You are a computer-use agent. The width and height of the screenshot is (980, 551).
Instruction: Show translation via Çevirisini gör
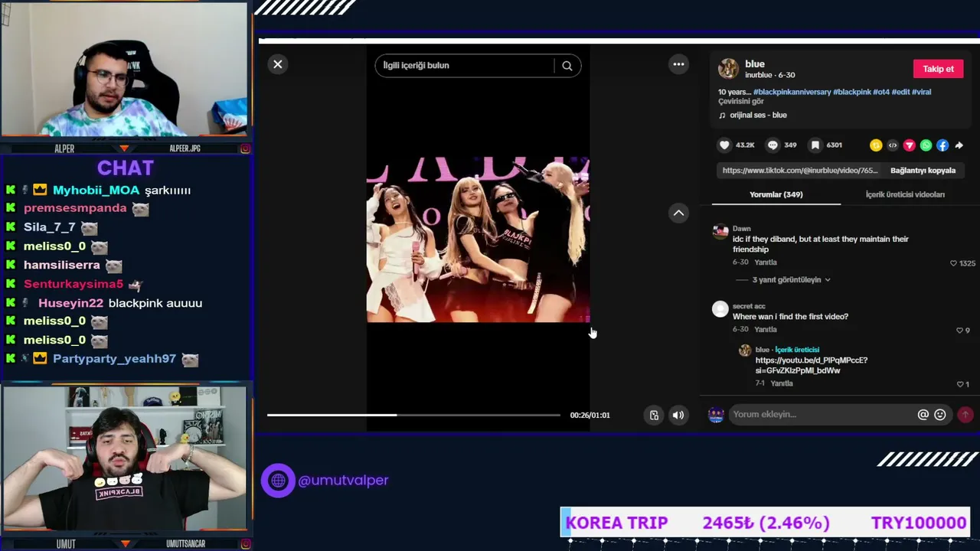(x=741, y=102)
